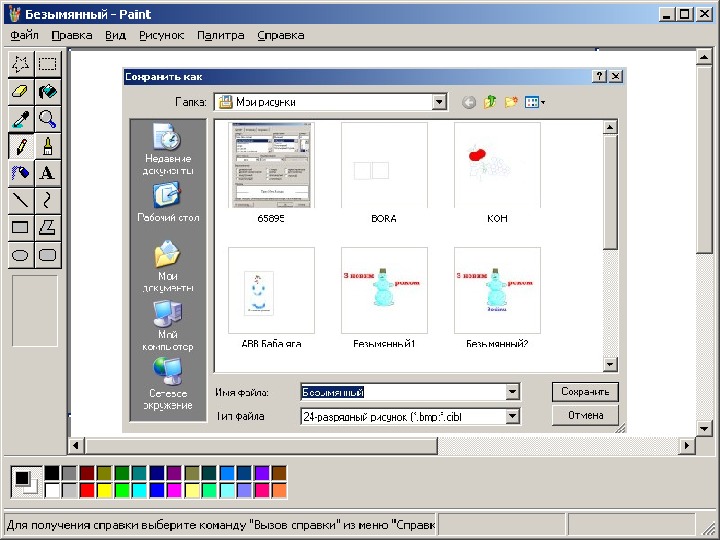Create a new folder in the save dialog

pyautogui.click(x=511, y=102)
